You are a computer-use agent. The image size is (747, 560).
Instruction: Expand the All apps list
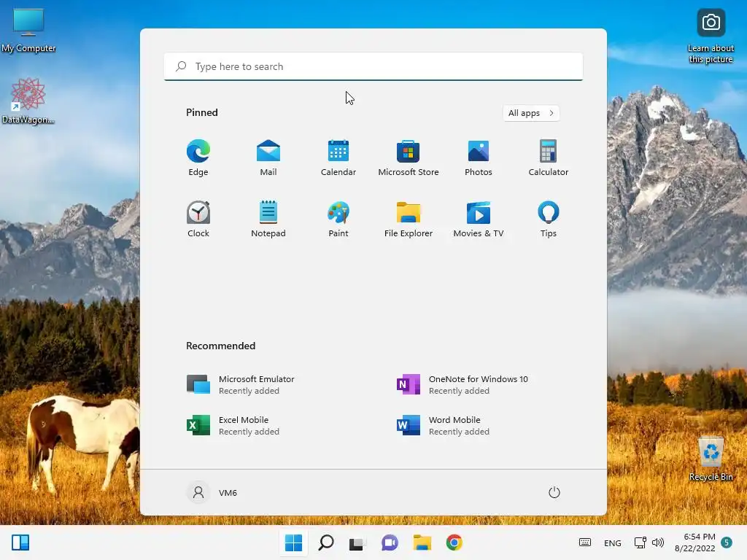(531, 113)
